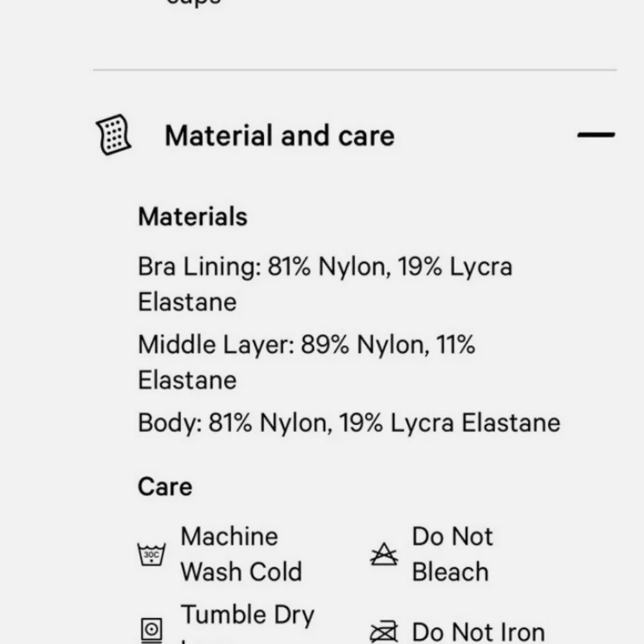Select the Tumble Dry label
This screenshot has width=644, height=644.
pyautogui.click(x=247, y=615)
